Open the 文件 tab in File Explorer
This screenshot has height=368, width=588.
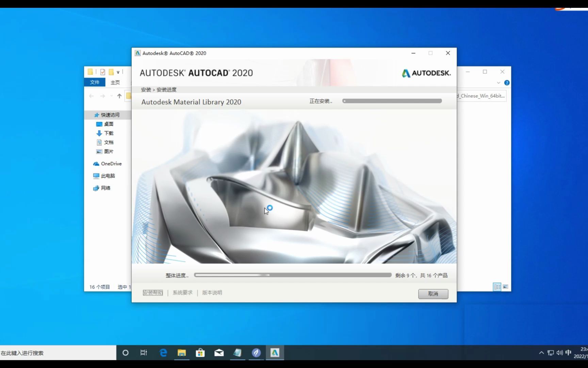tap(95, 82)
